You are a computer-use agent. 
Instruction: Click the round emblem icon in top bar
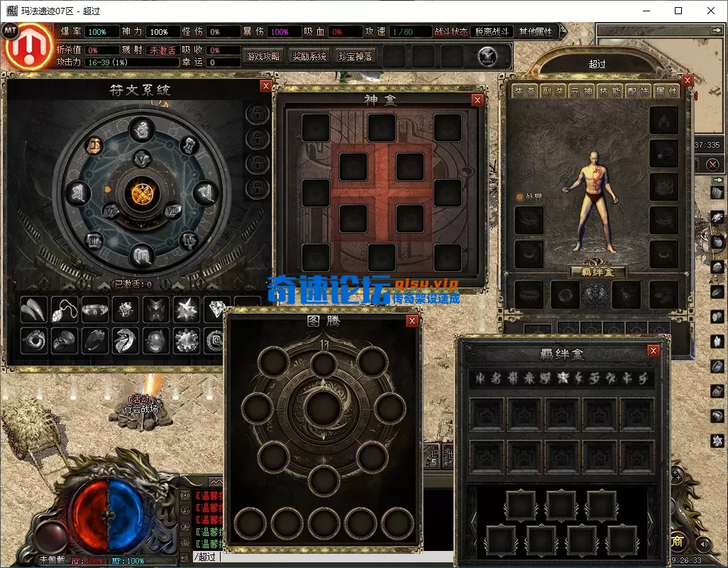487,55
